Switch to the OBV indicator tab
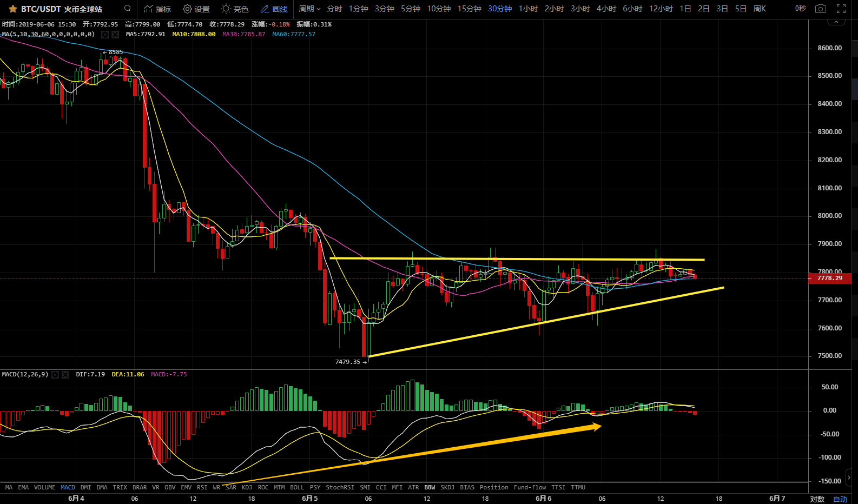 pos(170,487)
